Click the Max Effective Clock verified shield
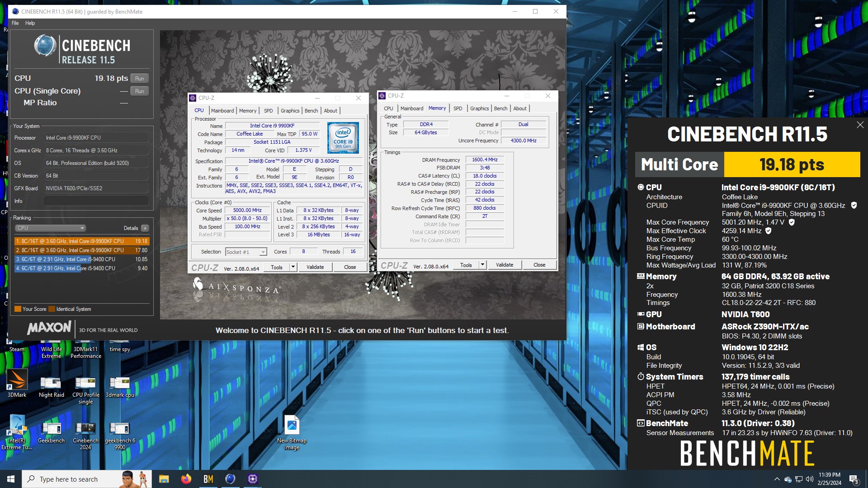The width and height of the screenshot is (868, 488). pyautogui.click(x=768, y=231)
